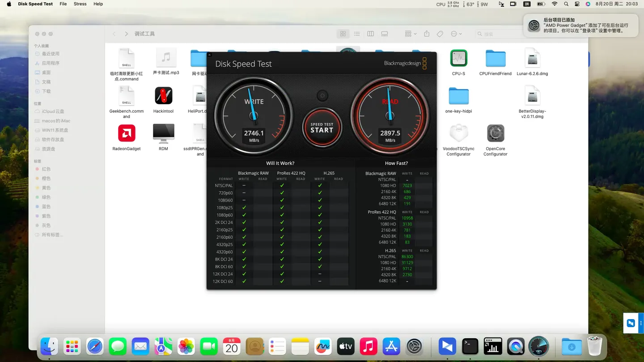Click the tag icon in Finder toolbar
The height and width of the screenshot is (362, 644).
(440, 34)
